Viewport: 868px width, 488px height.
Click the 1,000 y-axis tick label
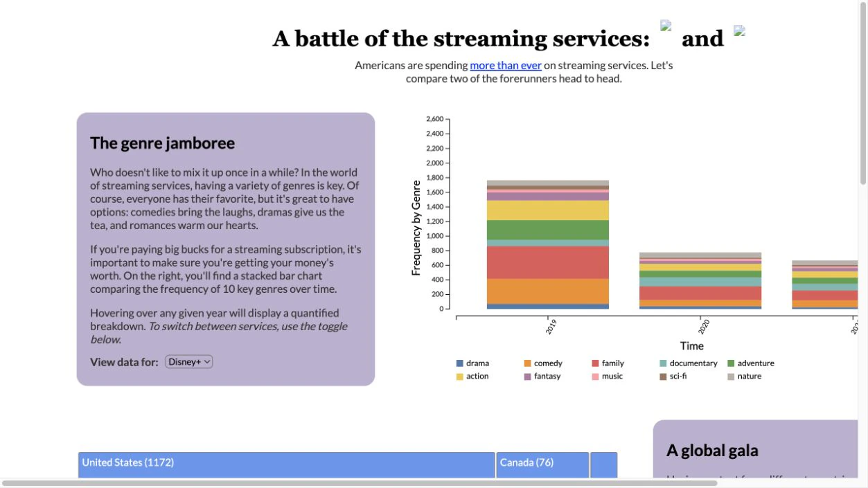[434, 236]
